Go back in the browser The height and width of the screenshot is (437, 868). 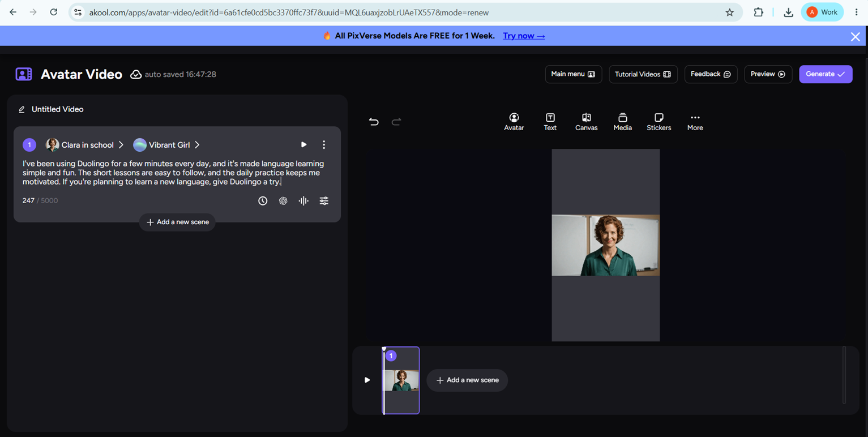pos(13,12)
